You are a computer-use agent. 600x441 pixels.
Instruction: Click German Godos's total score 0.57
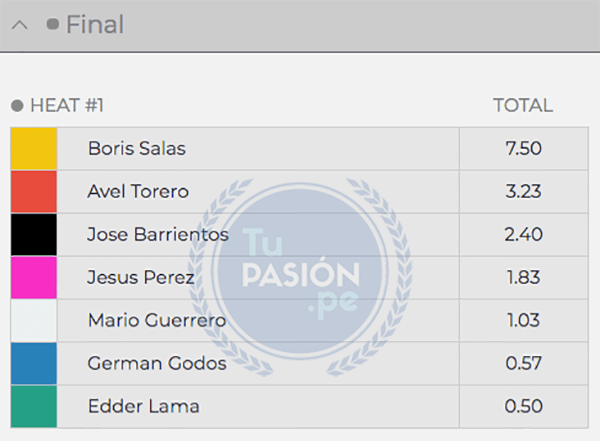pos(523,364)
